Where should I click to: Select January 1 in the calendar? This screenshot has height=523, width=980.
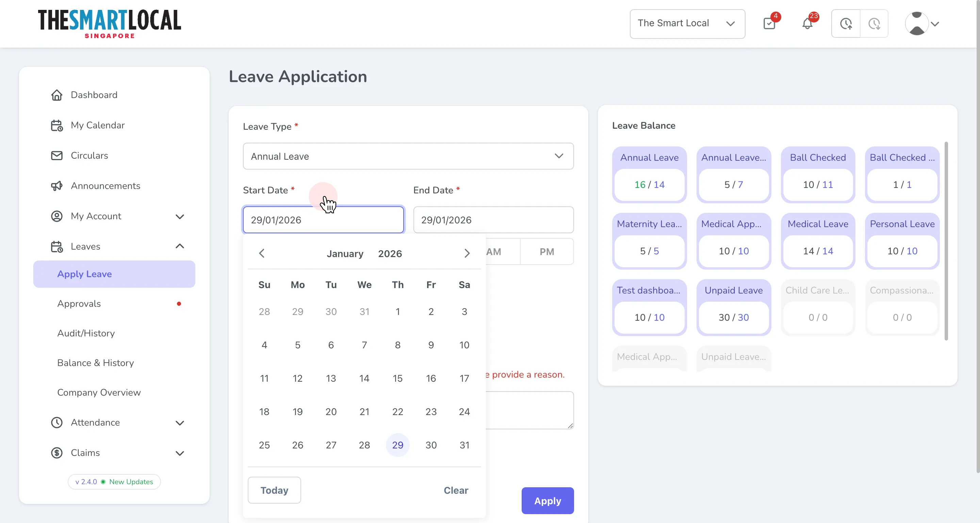(x=397, y=312)
